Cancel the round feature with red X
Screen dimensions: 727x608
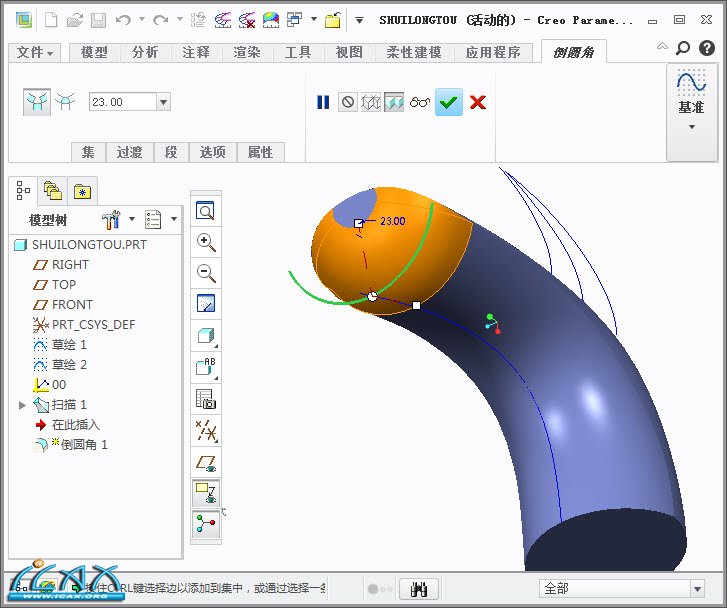[478, 102]
